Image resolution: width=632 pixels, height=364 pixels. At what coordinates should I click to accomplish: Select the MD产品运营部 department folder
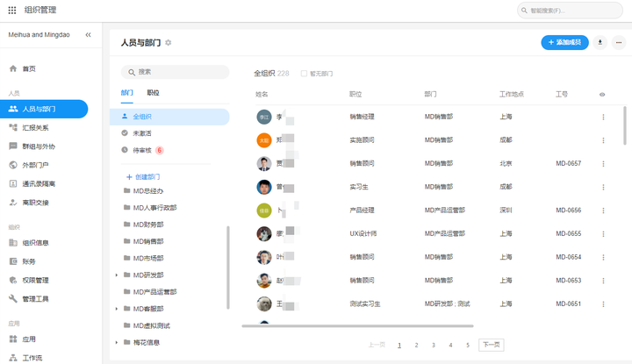[155, 292]
